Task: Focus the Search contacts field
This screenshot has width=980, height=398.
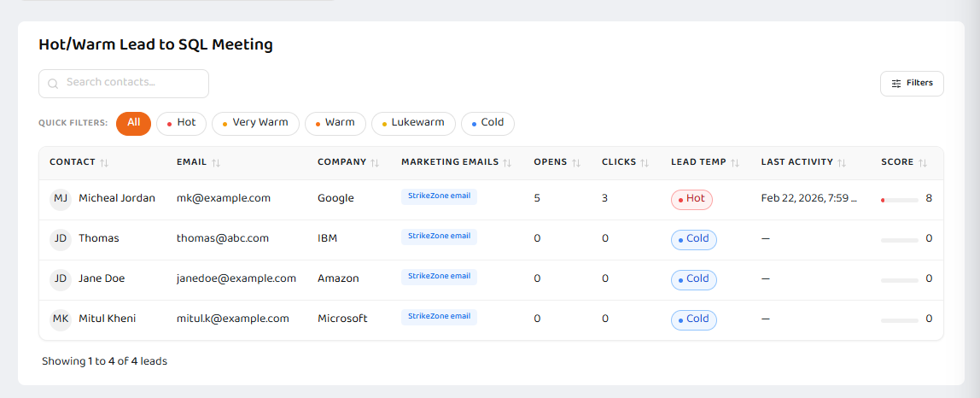Action: point(124,83)
